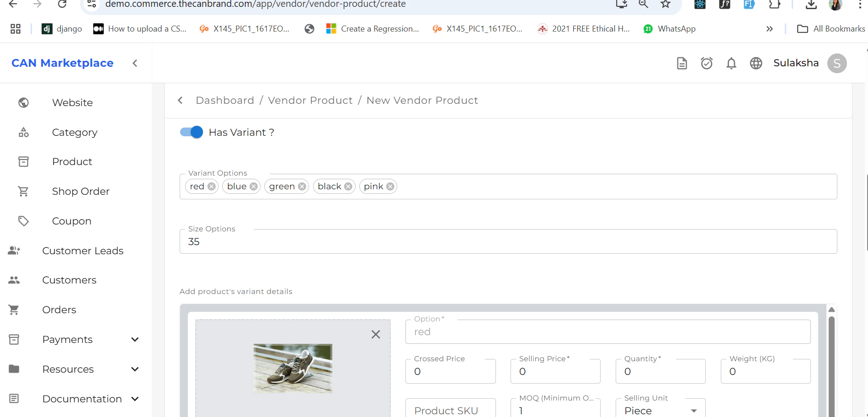The height and width of the screenshot is (417, 868).
Task: Open the notifications bell icon
Action: pos(731,63)
